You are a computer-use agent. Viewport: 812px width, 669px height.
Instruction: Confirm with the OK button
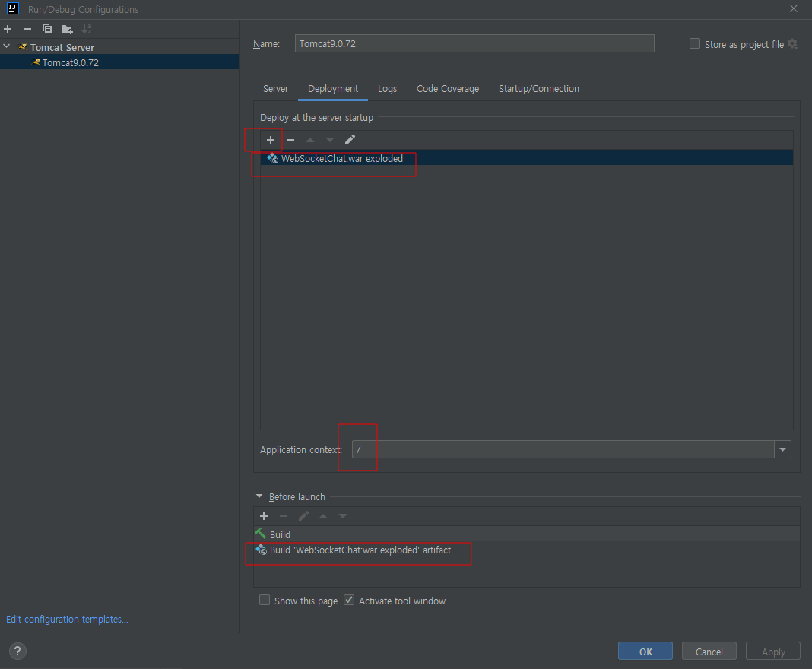(645, 652)
